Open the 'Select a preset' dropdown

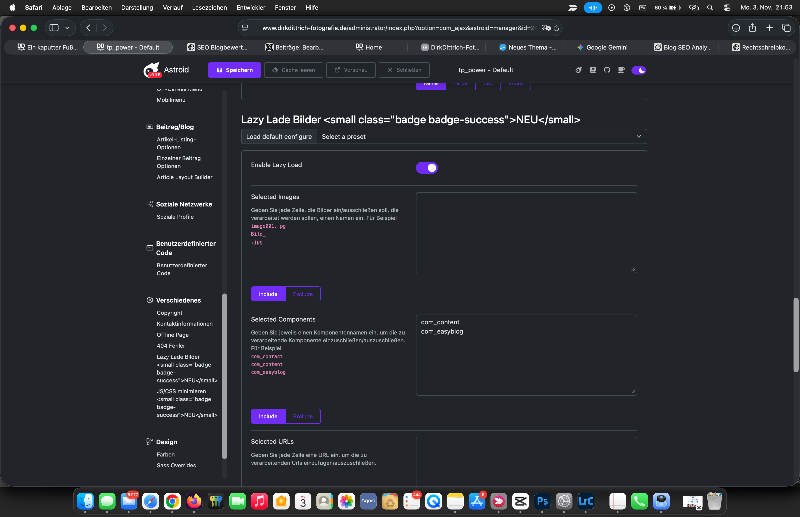pyautogui.click(x=480, y=136)
